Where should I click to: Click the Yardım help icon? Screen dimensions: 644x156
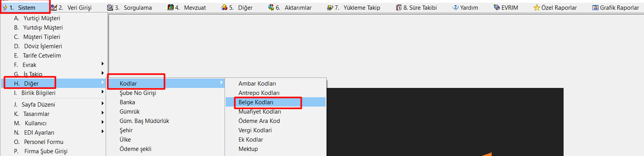pyautogui.click(x=456, y=7)
